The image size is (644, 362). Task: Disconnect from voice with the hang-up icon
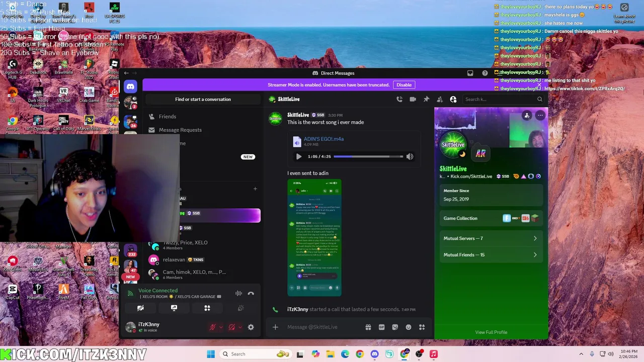pos(251,294)
